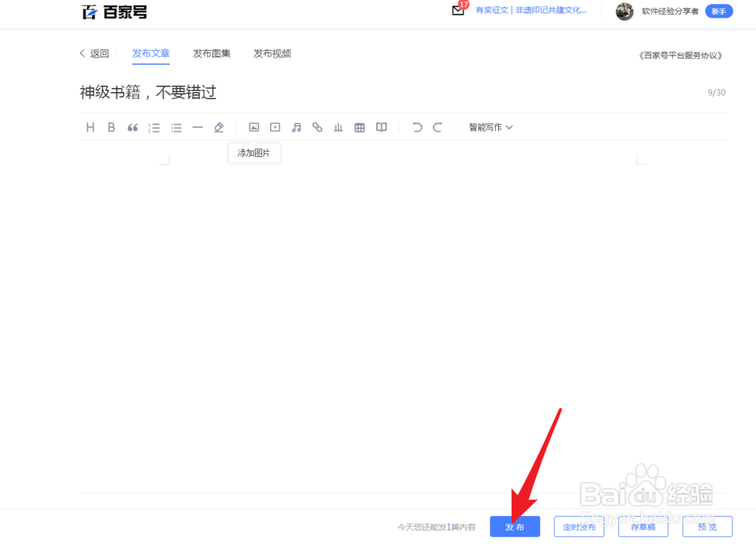Undo the last edit
This screenshot has width=756, height=544.
[x=417, y=127]
